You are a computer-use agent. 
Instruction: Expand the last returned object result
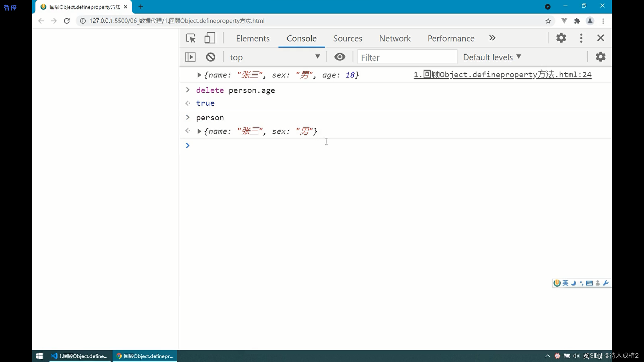199,131
